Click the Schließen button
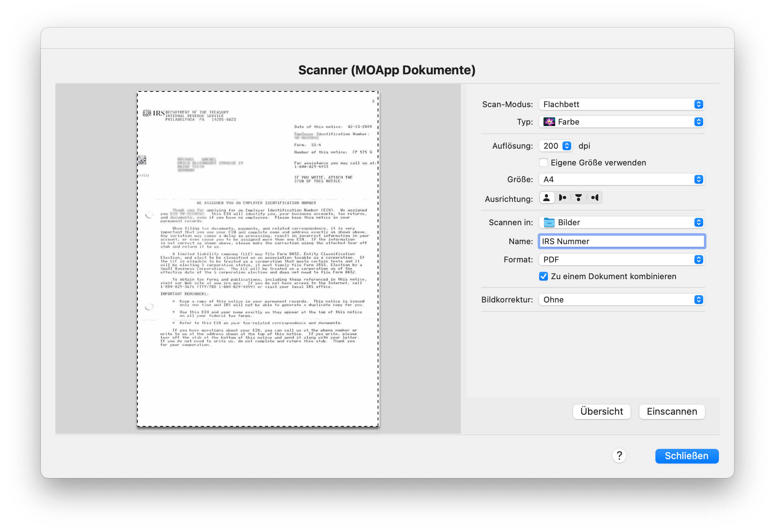The image size is (775, 532). [686, 456]
